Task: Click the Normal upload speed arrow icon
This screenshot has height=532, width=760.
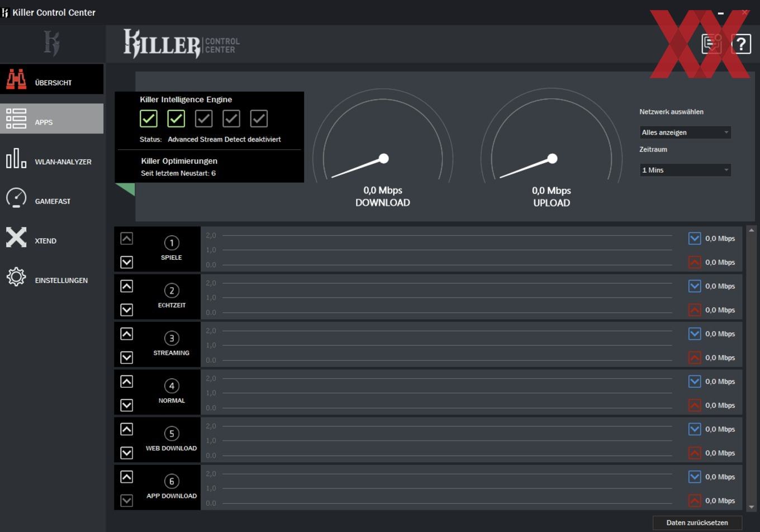Action: (695, 405)
